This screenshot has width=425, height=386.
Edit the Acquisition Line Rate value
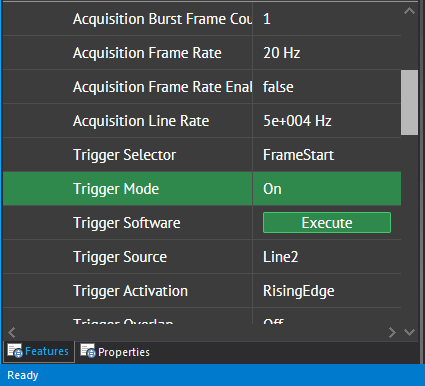point(327,121)
